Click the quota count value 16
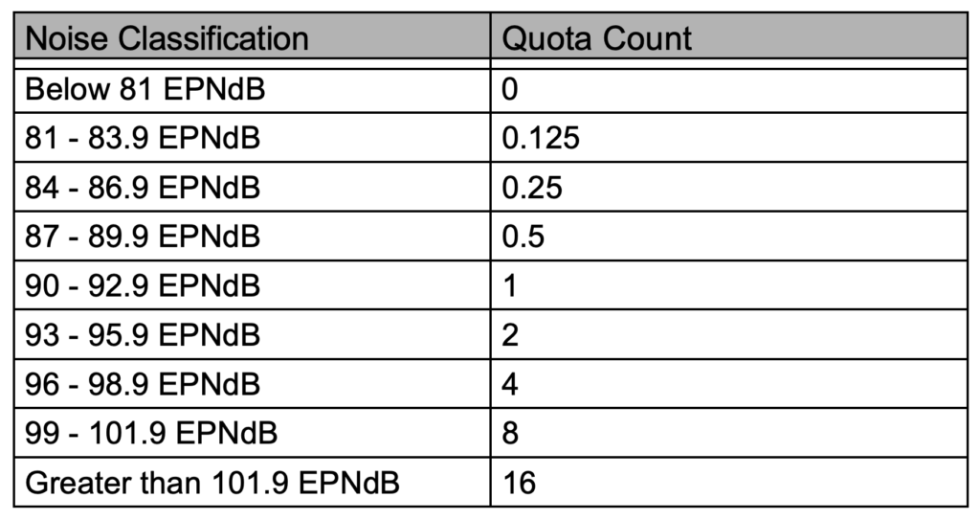The width and height of the screenshot is (980, 520). 519,483
